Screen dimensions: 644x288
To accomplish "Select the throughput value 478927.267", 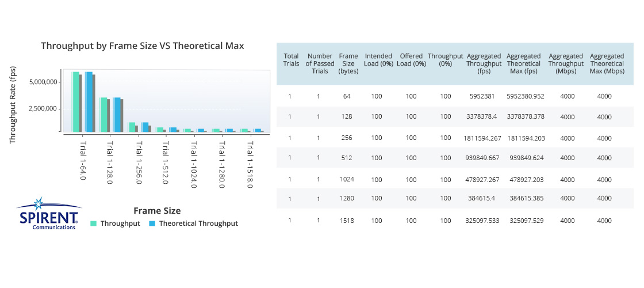I will [482, 179].
